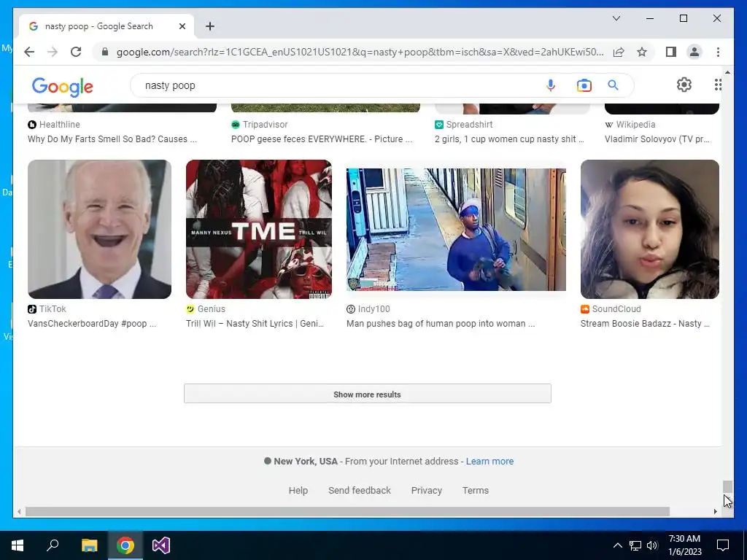
Task: Open 'Vladimir Solovyov (TV pr...' title
Action: pyautogui.click(x=657, y=139)
